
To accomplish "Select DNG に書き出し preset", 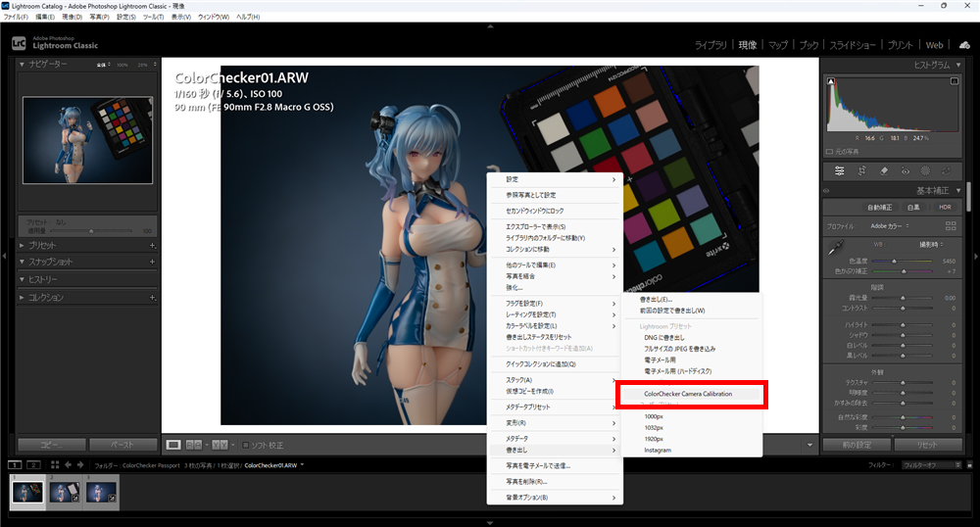I will click(664, 338).
